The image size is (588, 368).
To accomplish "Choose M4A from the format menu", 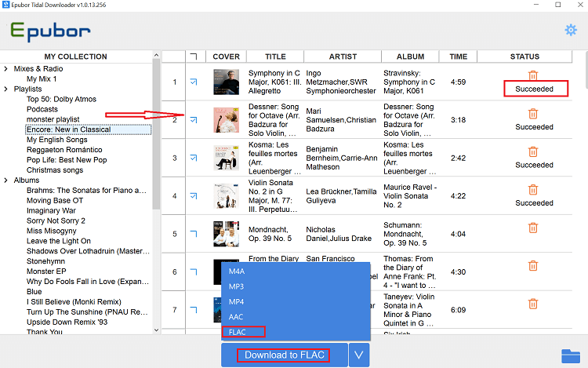I will click(x=296, y=271).
